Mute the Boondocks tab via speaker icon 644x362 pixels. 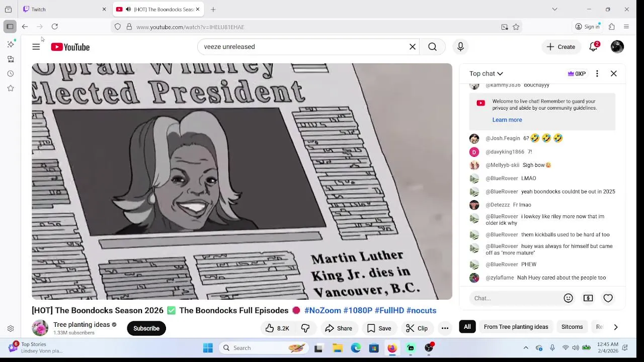(x=128, y=10)
